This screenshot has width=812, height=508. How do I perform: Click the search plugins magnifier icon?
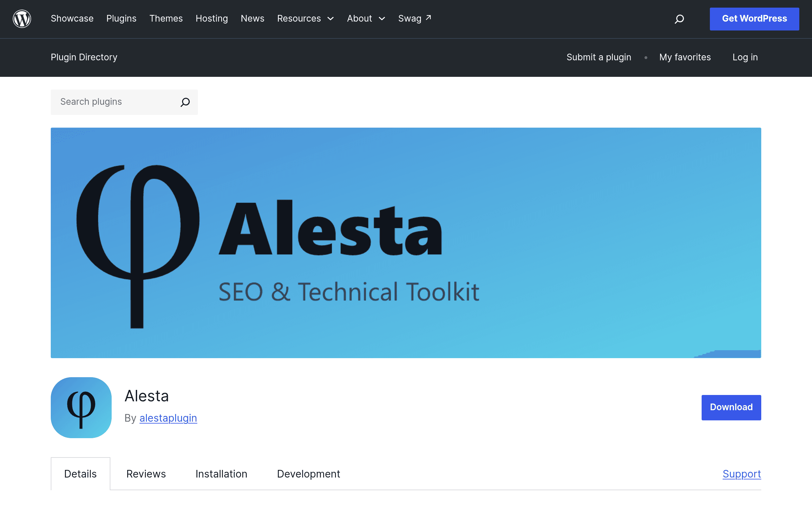[x=185, y=102]
